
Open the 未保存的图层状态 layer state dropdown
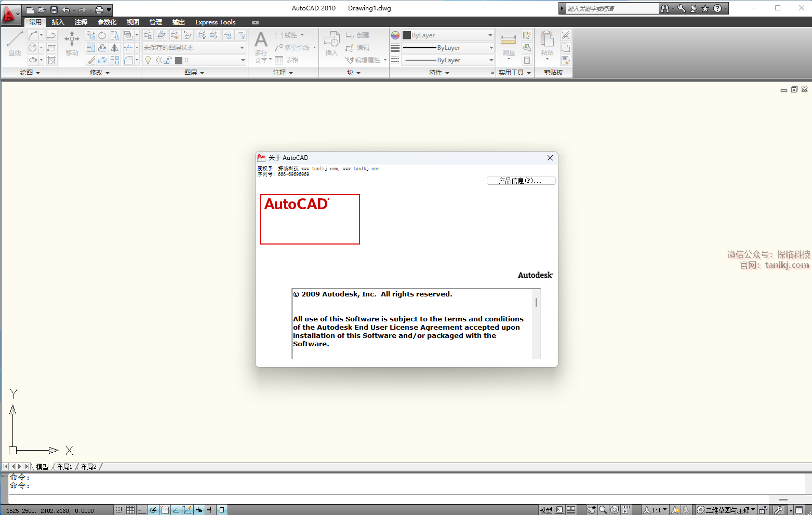click(194, 48)
